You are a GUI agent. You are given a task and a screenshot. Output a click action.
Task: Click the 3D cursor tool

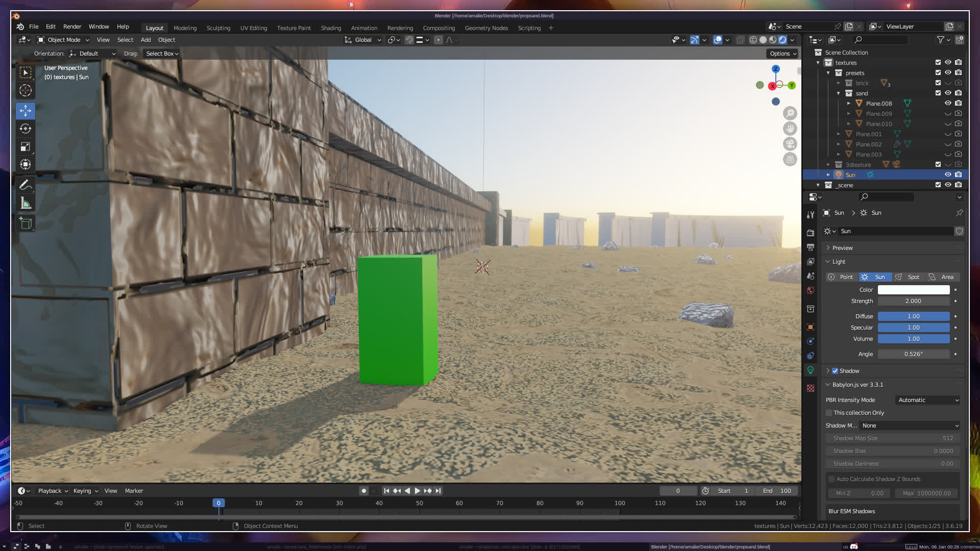coord(26,91)
